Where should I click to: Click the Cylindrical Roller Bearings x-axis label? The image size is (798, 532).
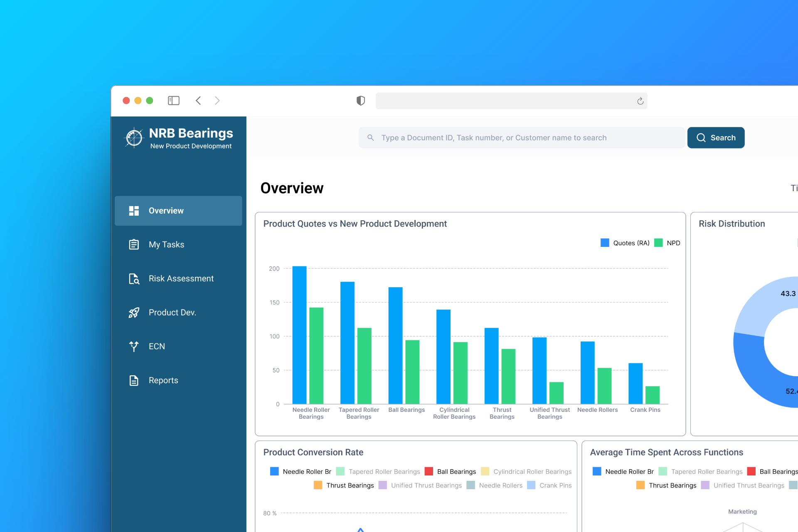coord(454,413)
